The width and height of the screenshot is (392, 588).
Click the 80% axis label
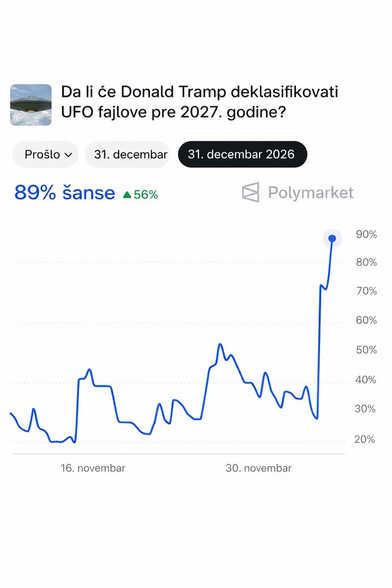(366, 262)
